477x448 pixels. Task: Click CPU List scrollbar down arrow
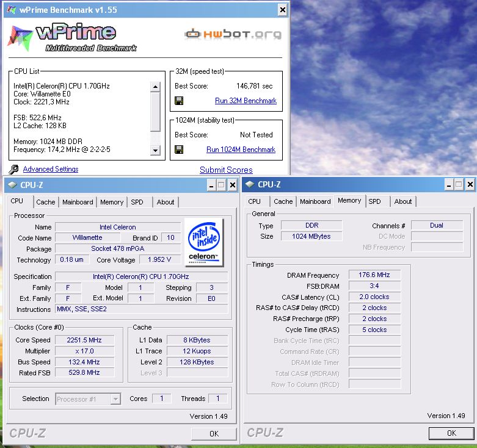(155, 150)
